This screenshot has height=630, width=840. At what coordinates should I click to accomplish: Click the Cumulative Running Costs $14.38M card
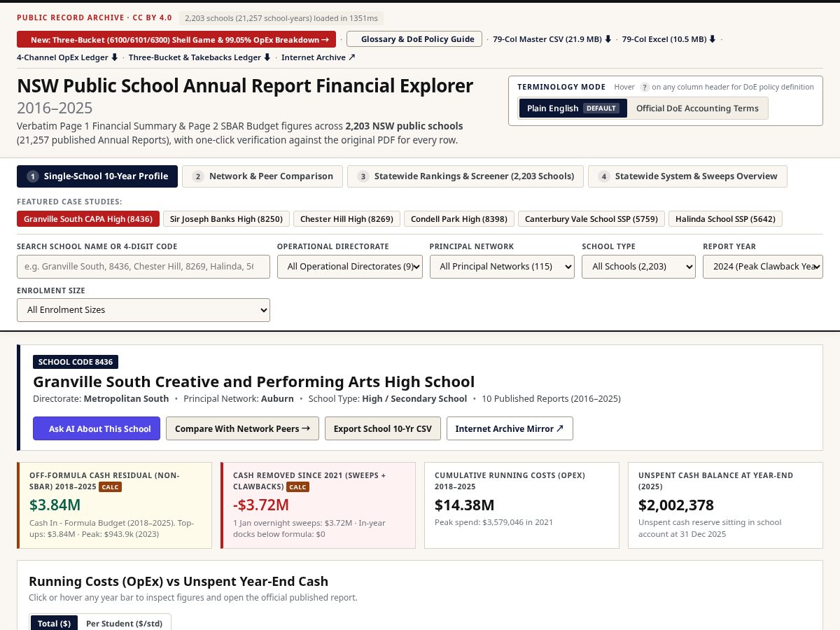521,505
